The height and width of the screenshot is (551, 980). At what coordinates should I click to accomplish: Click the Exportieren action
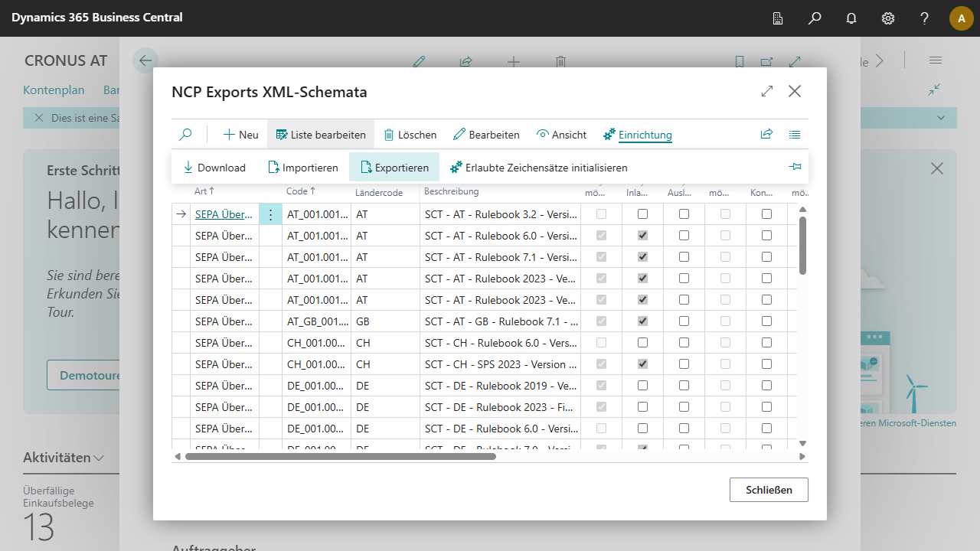click(x=394, y=168)
